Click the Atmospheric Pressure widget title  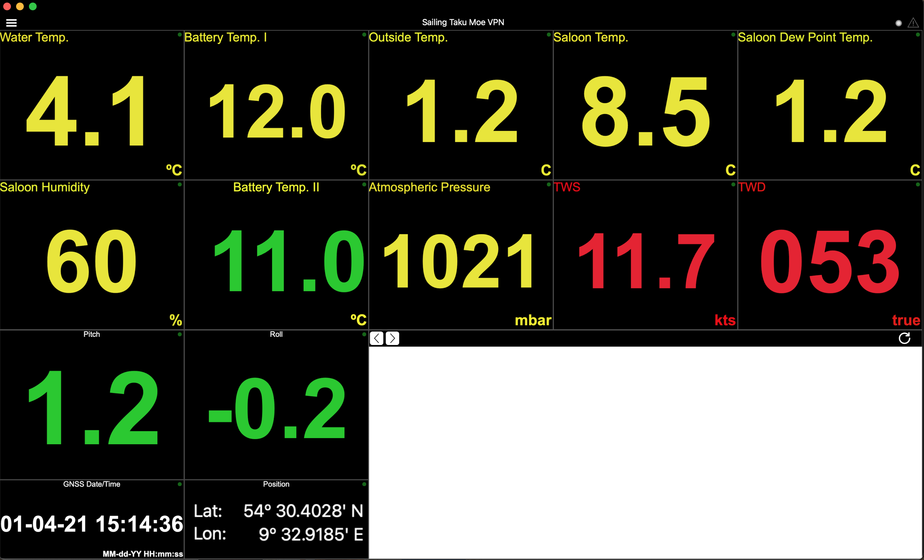coord(430,187)
